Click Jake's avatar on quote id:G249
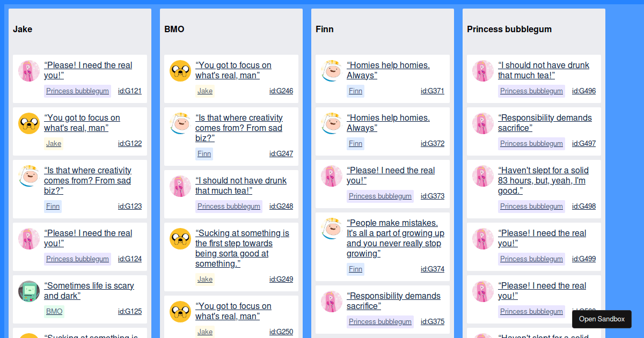Screen dimensions: 644x338 [x=180, y=238]
